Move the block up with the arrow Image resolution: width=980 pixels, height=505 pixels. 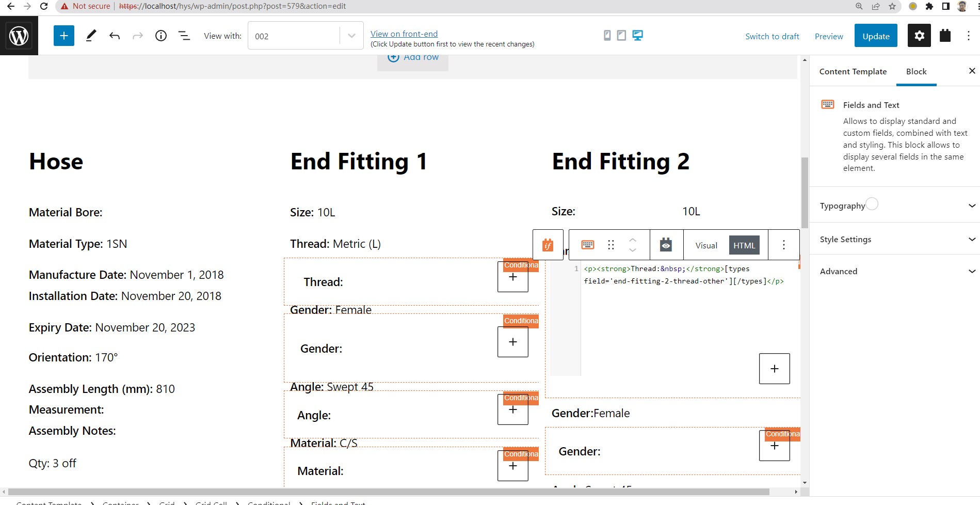coord(633,240)
